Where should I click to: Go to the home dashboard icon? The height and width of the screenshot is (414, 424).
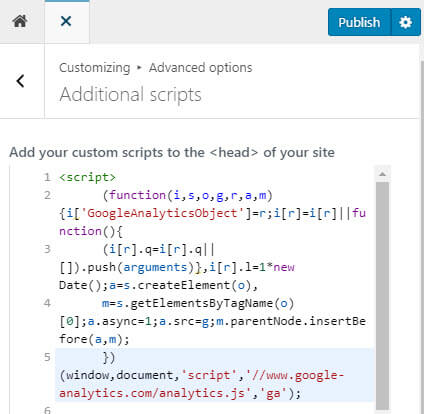[20, 22]
